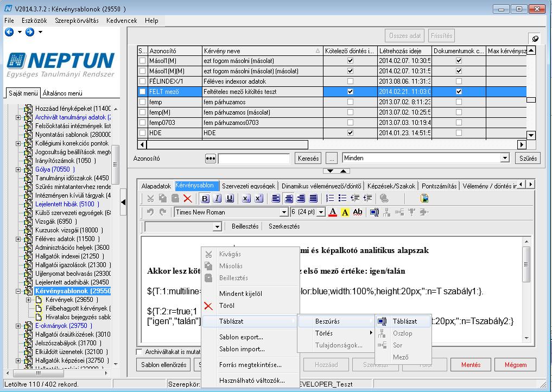Screen dimensions: 552x392
Task: Justify text in editor toolbar
Action: pos(313,199)
